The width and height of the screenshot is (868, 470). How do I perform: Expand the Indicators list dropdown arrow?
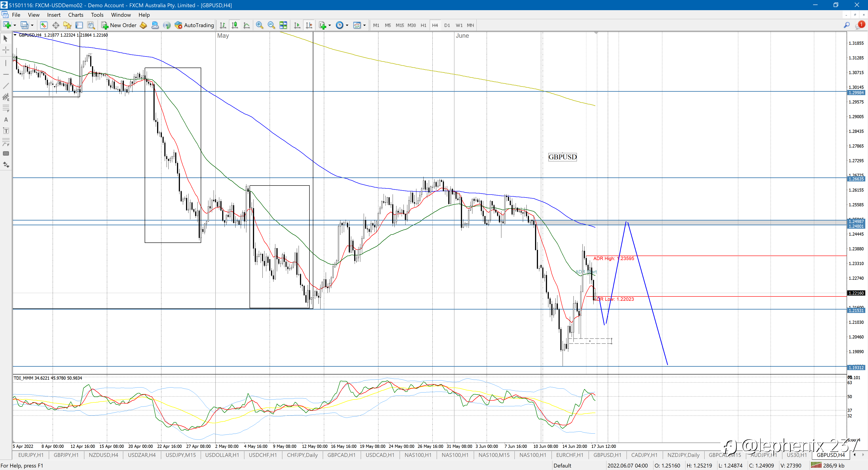tap(329, 25)
